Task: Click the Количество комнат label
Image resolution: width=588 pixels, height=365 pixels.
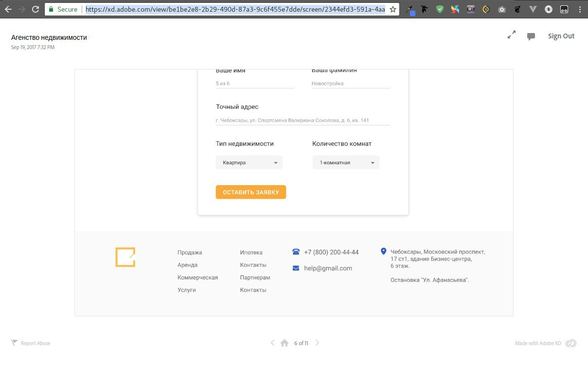Action: click(x=342, y=144)
